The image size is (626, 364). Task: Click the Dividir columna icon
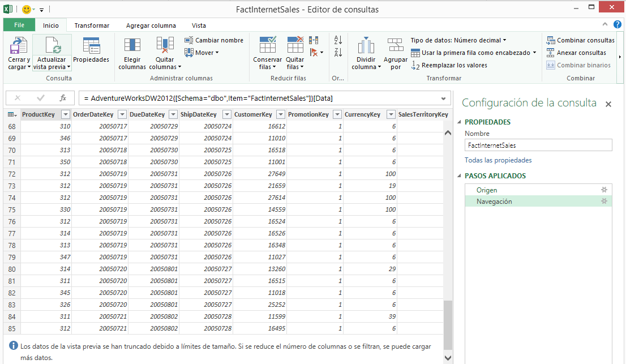click(366, 46)
